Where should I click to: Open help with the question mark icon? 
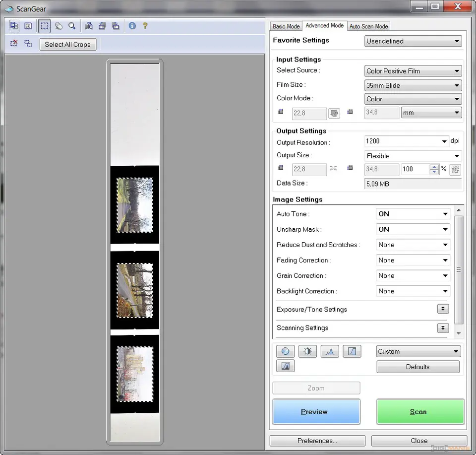[145, 26]
